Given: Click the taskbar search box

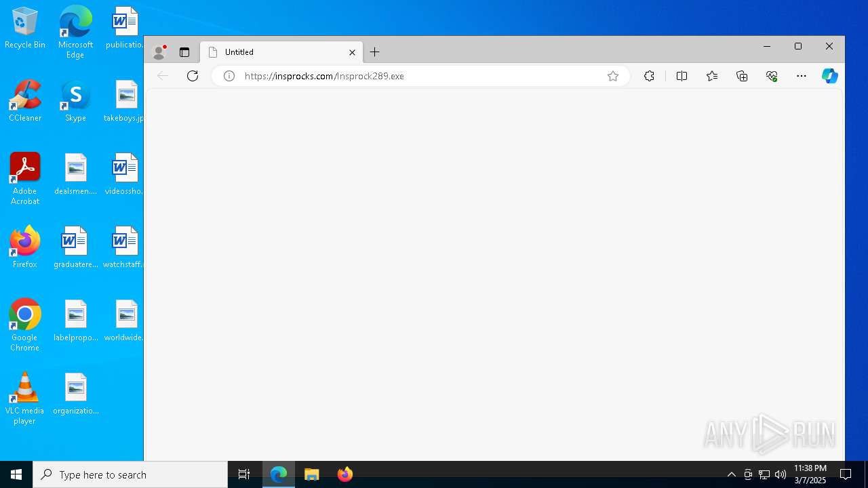Looking at the screenshot, I should 130,474.
